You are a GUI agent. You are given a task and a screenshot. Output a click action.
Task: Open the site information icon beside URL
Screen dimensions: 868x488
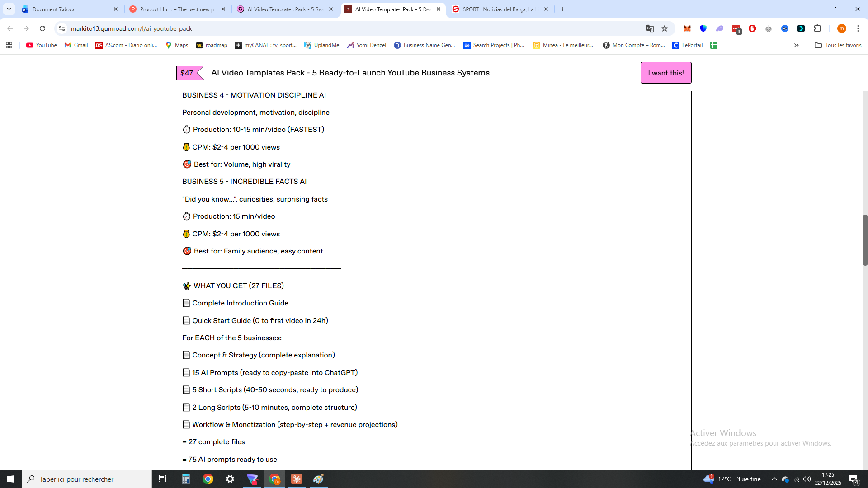pos(62,28)
